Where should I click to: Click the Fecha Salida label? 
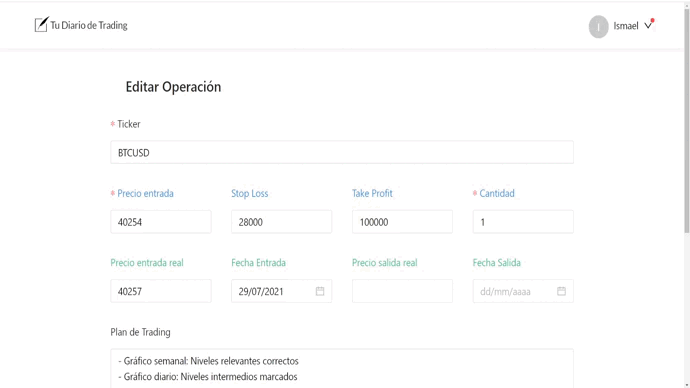(497, 263)
